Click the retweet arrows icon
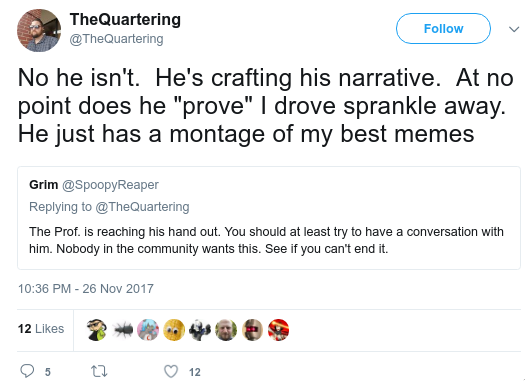525x381 pixels. 99,371
